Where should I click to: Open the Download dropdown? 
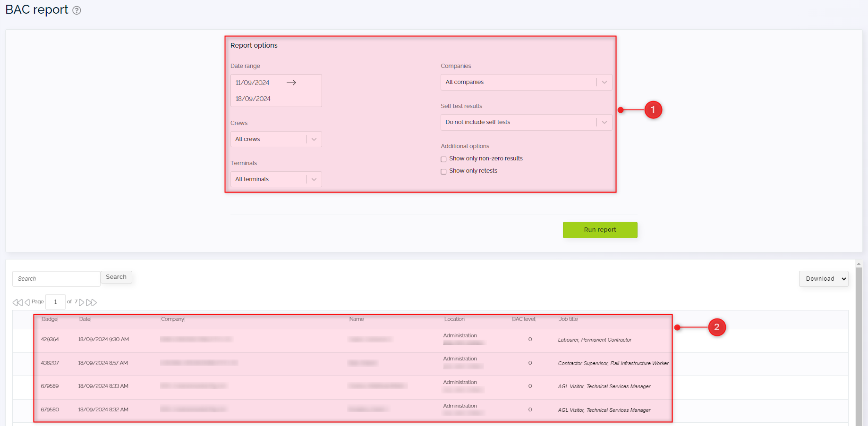(x=824, y=279)
